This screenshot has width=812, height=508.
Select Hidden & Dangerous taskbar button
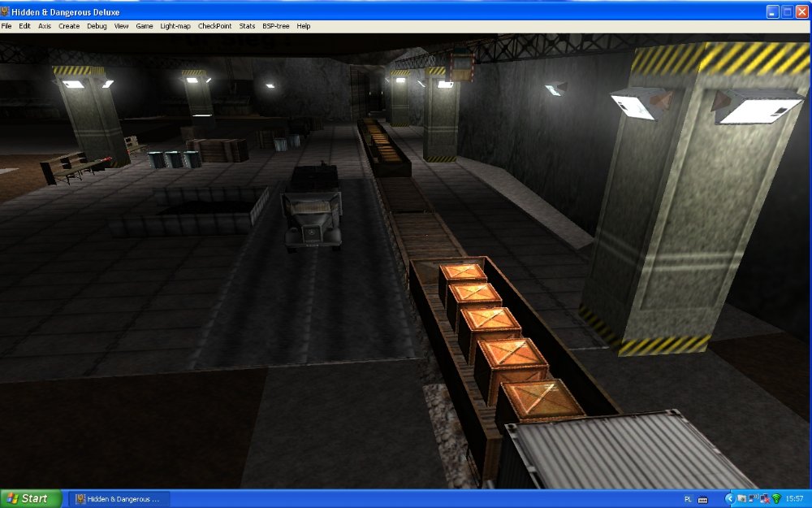[119, 499]
